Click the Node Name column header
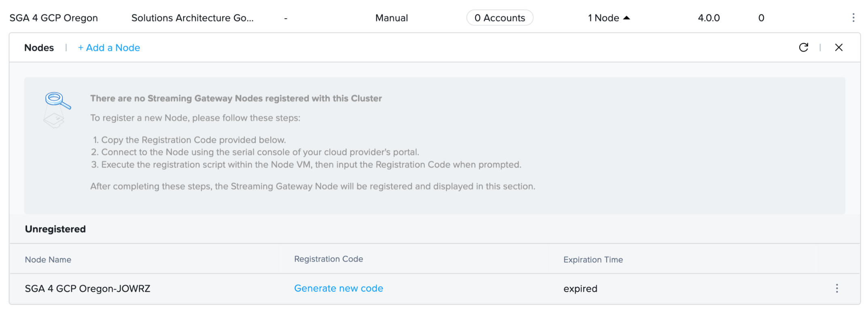This screenshot has width=868, height=326. [x=48, y=260]
